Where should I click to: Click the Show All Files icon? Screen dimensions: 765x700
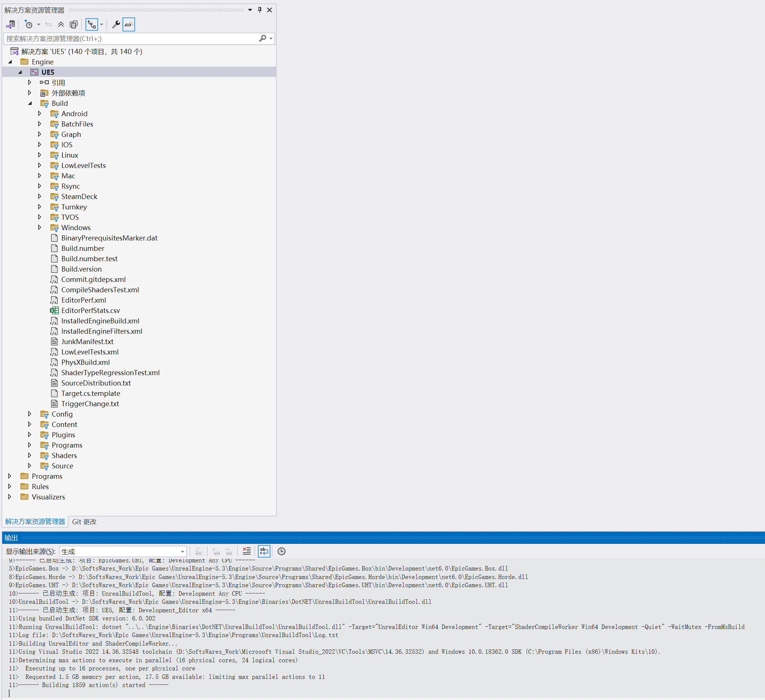74,25
